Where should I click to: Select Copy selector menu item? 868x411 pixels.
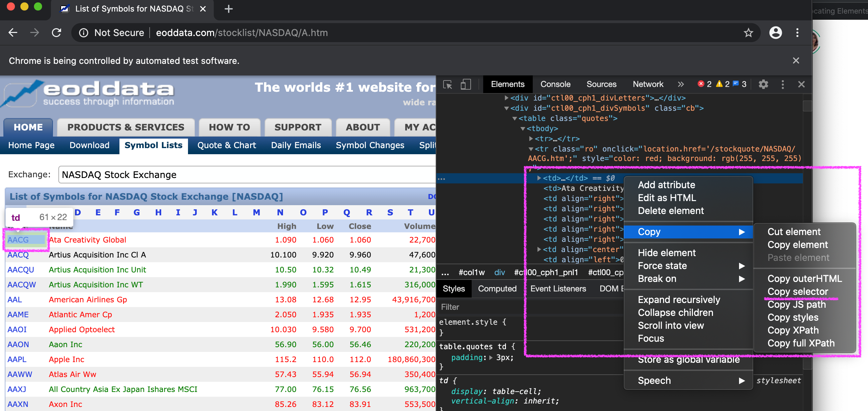click(798, 291)
